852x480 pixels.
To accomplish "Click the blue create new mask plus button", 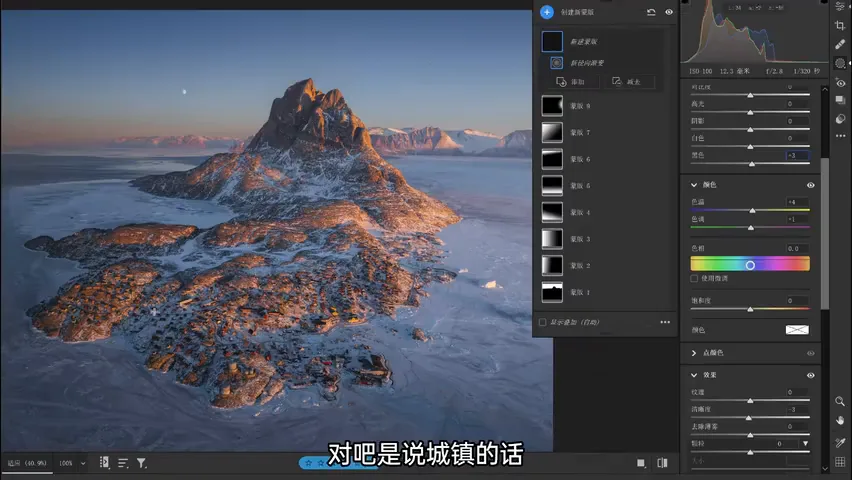I will click(x=547, y=12).
